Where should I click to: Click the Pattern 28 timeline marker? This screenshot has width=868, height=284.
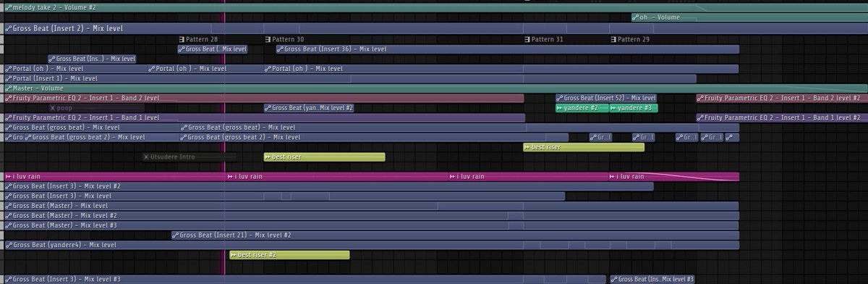(198, 39)
